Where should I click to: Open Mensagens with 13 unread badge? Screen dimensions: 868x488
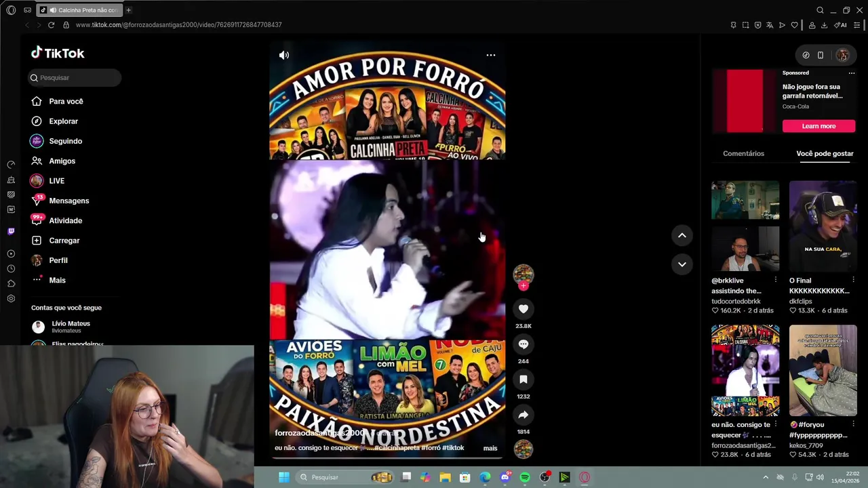[x=60, y=201]
